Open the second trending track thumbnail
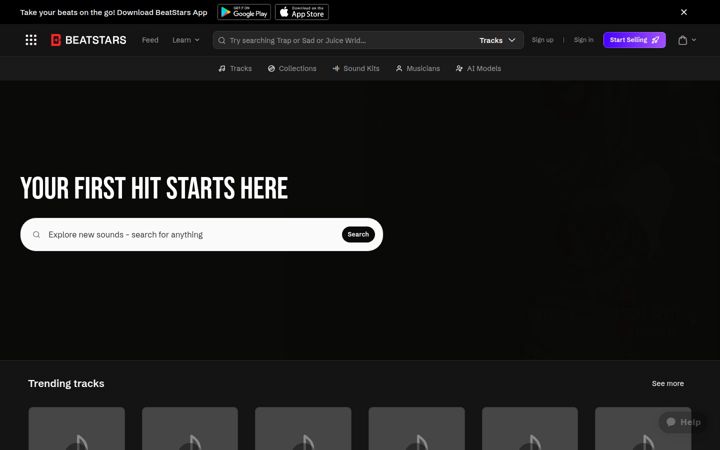Viewport: 720px width, 450px height. point(190,428)
